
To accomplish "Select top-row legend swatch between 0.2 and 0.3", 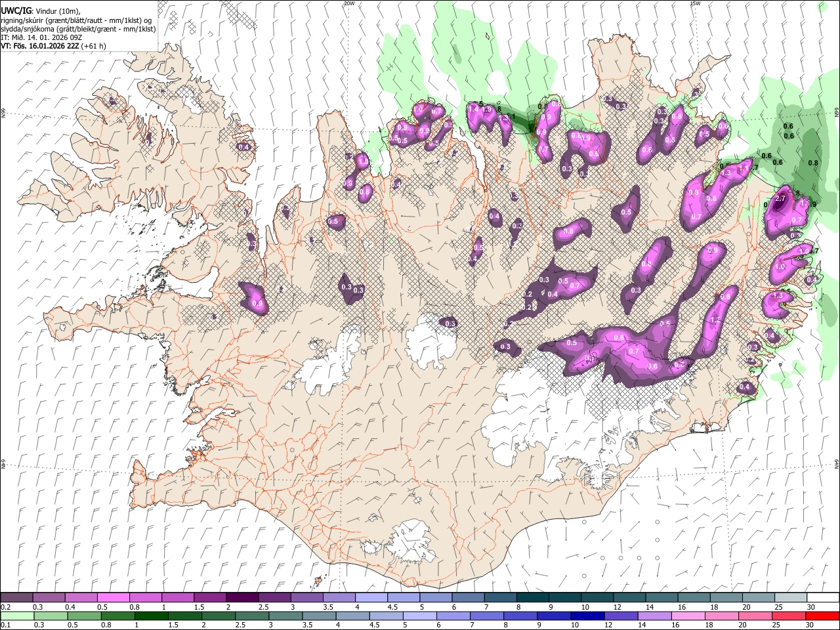I will click(16, 598).
